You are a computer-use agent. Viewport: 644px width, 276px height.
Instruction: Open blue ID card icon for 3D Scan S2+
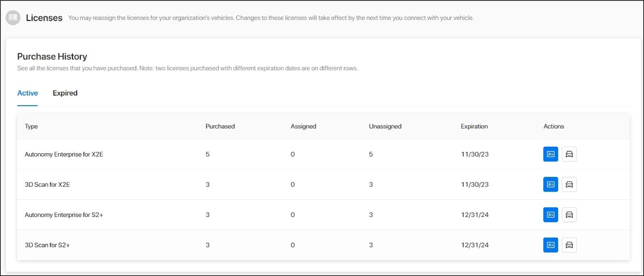pyautogui.click(x=550, y=245)
